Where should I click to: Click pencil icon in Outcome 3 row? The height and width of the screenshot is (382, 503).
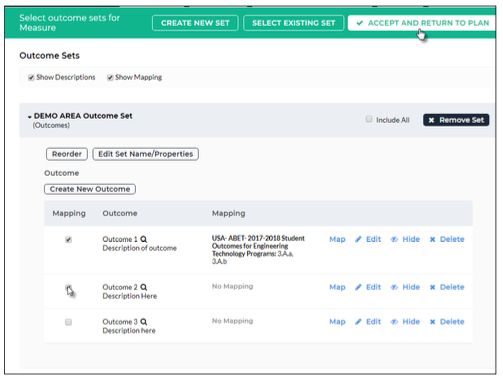(358, 322)
